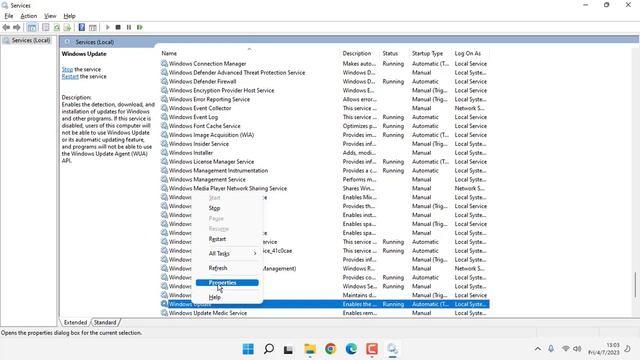Open the View menu
640x360 pixels.
pos(50,16)
